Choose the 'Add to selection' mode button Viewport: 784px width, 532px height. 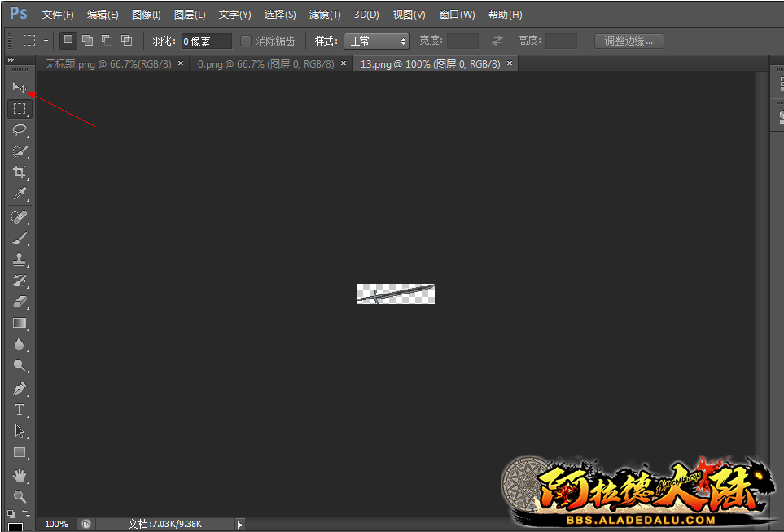coord(87,40)
